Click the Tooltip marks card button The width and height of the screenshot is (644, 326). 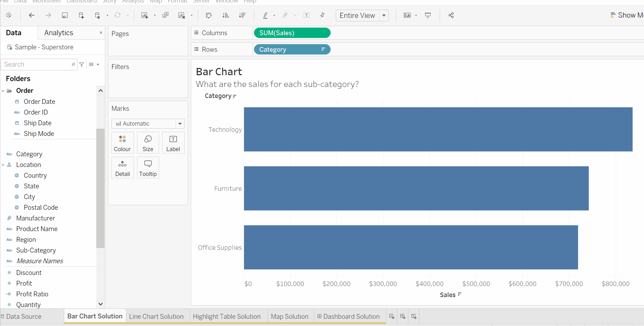(x=148, y=167)
